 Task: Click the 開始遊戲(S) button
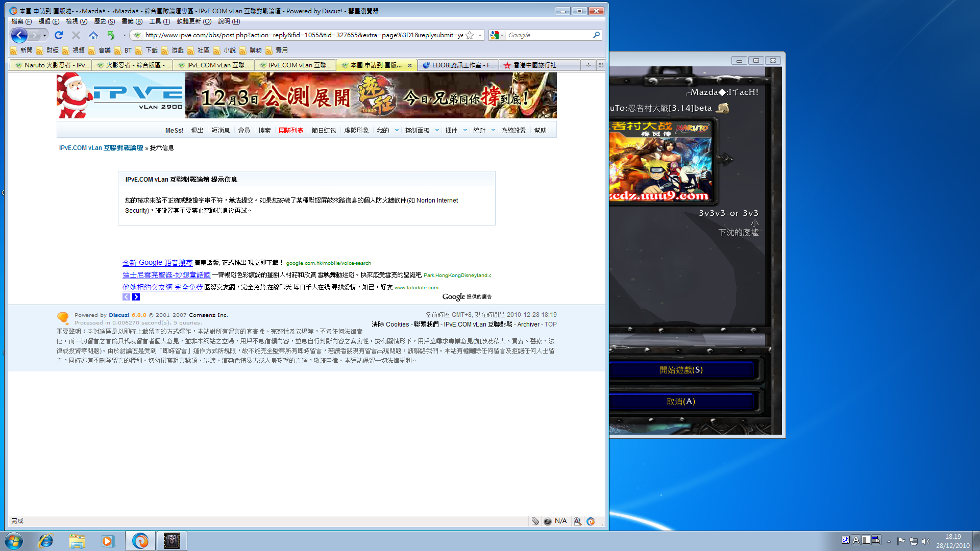click(x=681, y=370)
